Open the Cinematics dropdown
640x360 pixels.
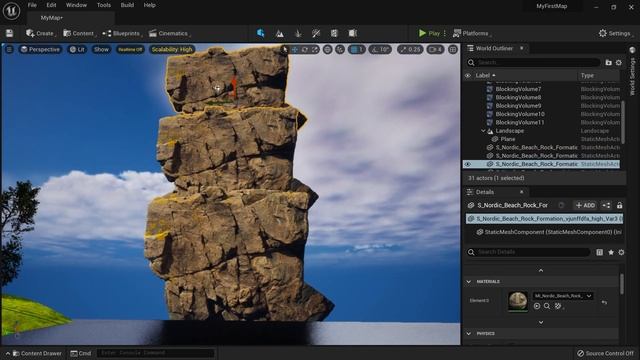click(169, 33)
